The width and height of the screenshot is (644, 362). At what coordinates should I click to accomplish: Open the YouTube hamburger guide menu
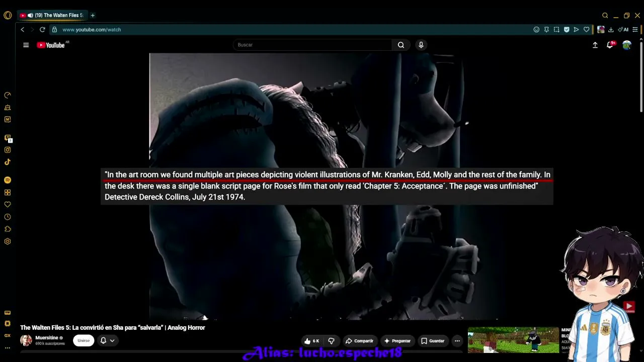point(26,45)
